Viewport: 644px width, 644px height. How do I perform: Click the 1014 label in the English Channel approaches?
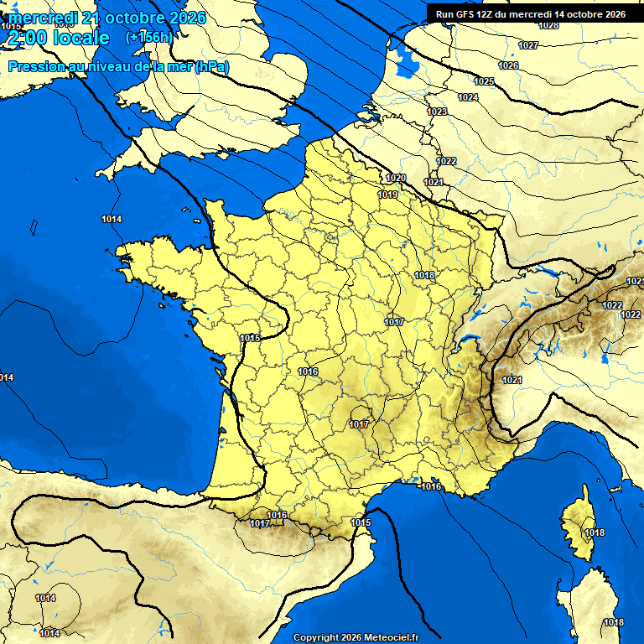pyautogui.click(x=112, y=219)
